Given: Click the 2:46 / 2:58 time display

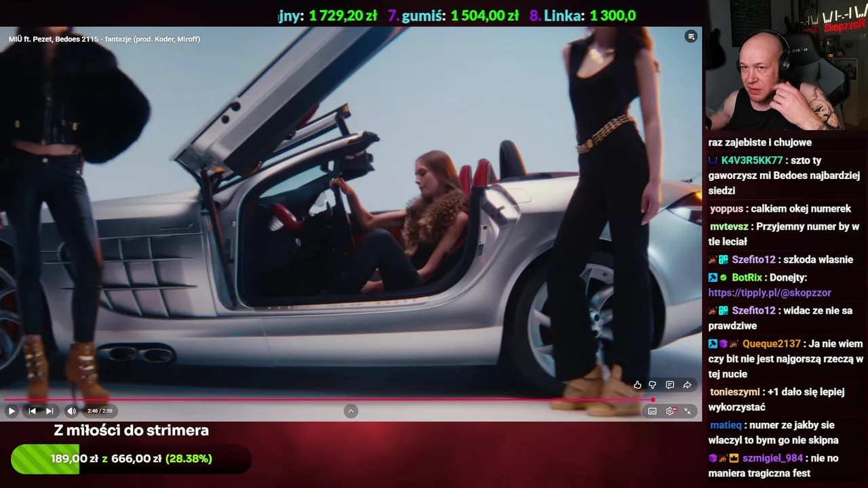Looking at the screenshot, I should 99,411.
